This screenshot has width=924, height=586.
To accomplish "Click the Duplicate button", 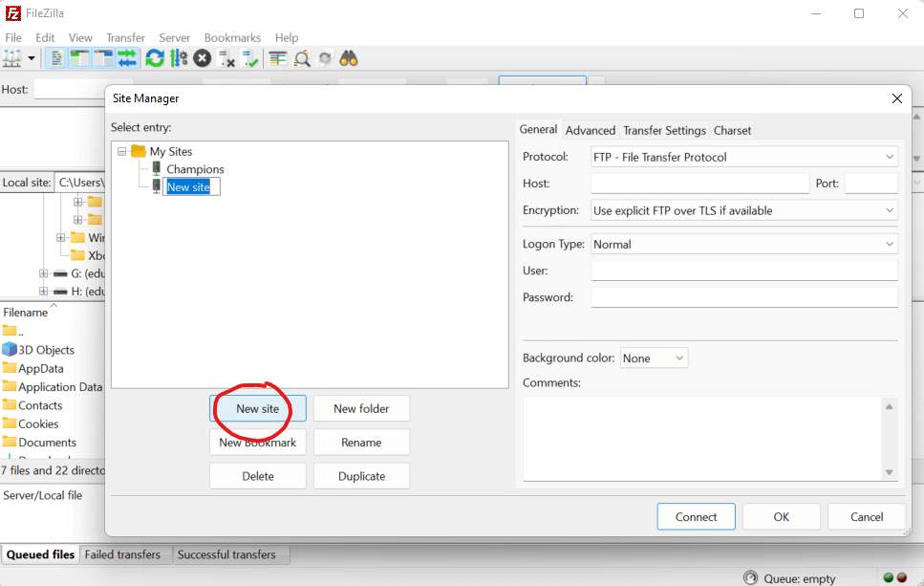I will 361,476.
